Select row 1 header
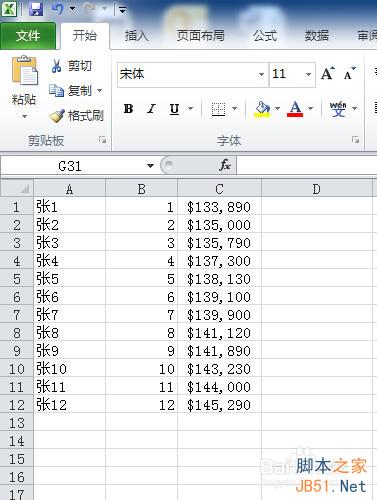The width and height of the screenshot is (377, 500). tap(17, 207)
